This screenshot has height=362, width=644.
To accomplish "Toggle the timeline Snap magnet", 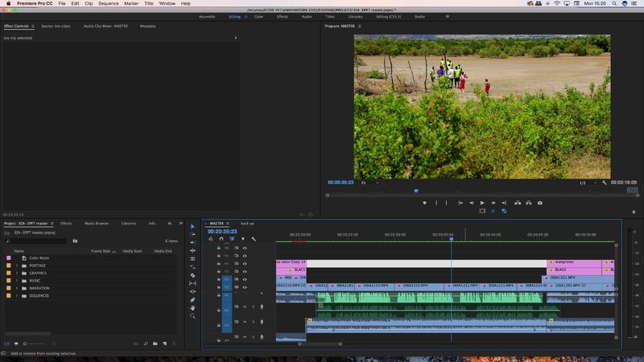I will click(221, 239).
